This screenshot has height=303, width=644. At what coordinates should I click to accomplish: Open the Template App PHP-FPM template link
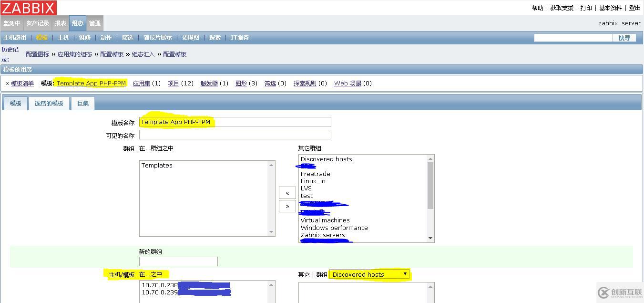pos(91,83)
